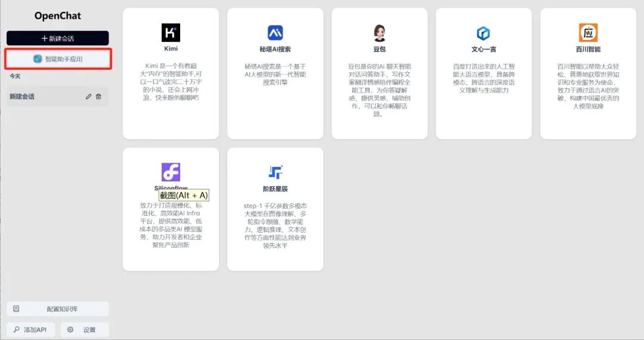
Task: Click the 阶跃星辰 card title
Action: 275,189
